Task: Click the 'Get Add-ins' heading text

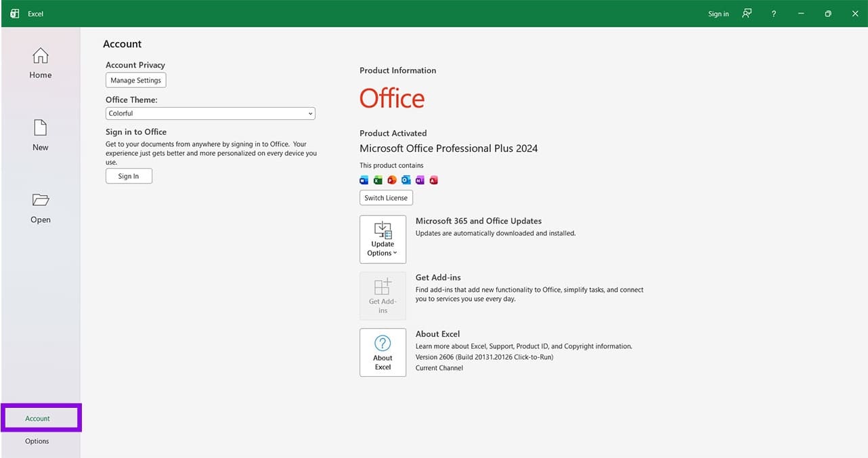Action: click(438, 278)
